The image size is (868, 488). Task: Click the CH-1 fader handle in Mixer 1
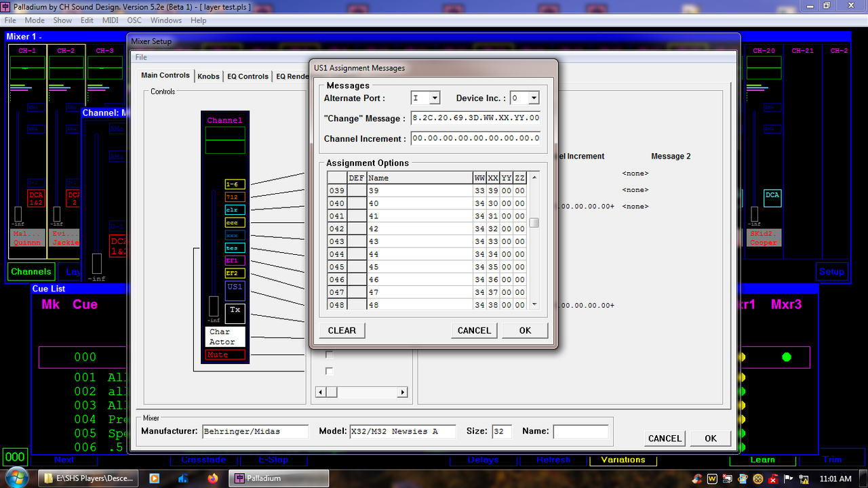[17, 213]
